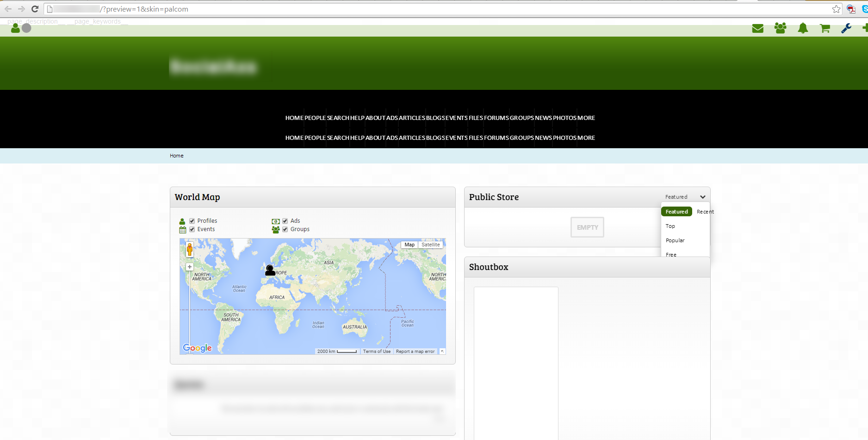Open the messages envelope icon

[x=757, y=29]
